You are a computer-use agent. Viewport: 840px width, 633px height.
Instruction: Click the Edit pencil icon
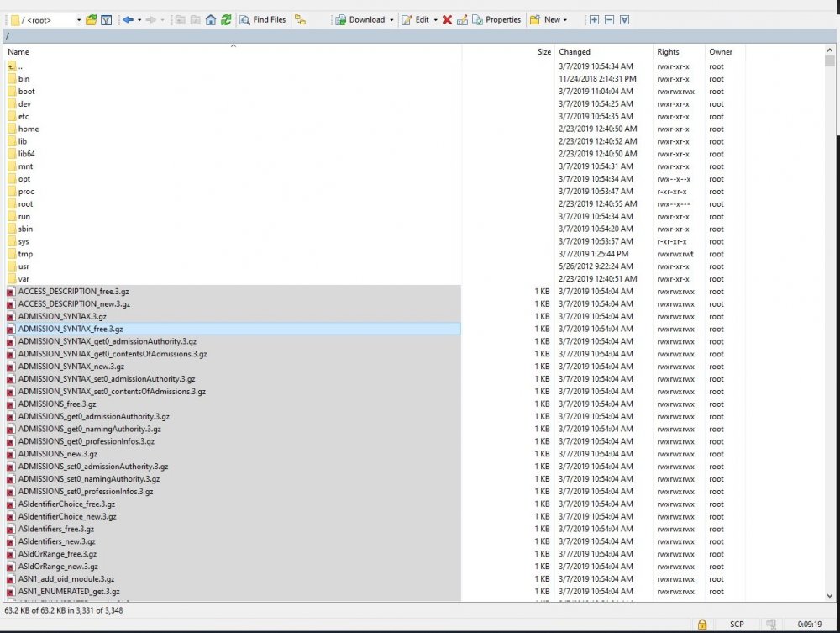(407, 20)
